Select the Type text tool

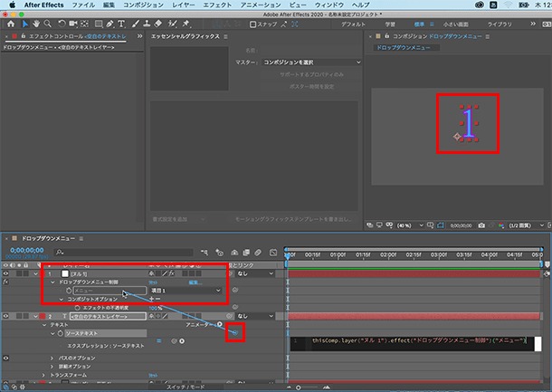point(121,24)
